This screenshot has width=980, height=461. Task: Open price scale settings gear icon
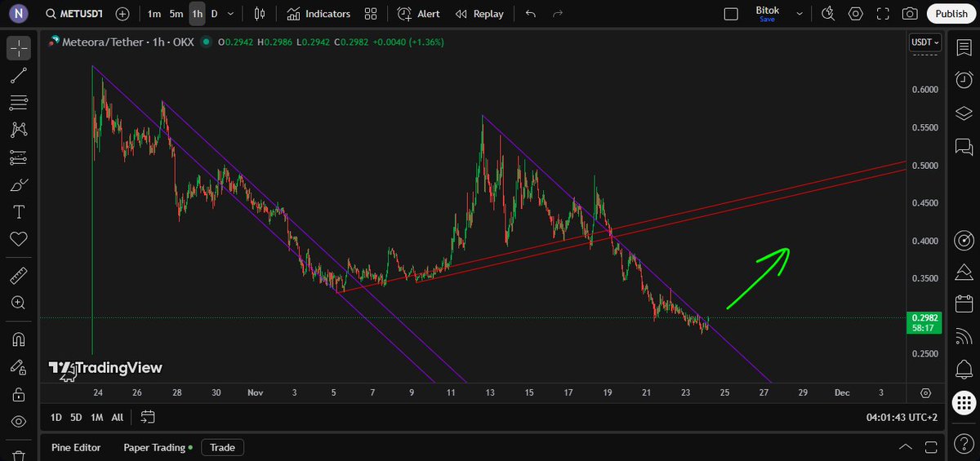pos(925,392)
